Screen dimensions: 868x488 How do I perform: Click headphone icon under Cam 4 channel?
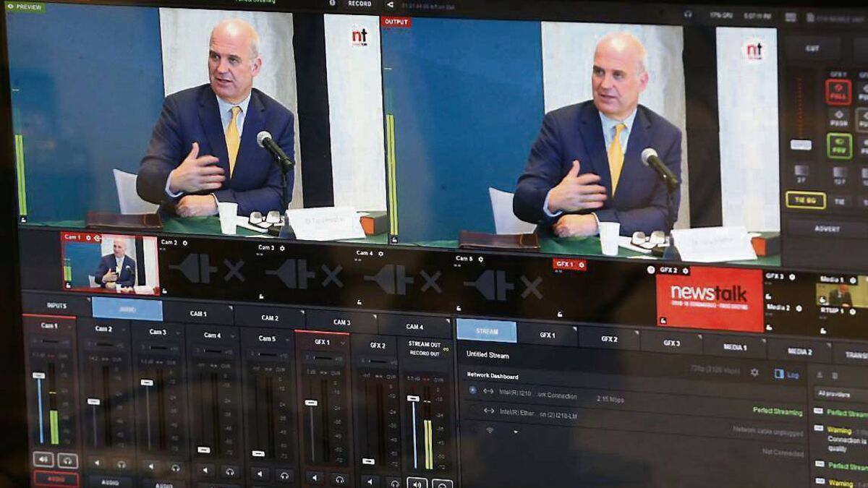[x=230, y=471]
